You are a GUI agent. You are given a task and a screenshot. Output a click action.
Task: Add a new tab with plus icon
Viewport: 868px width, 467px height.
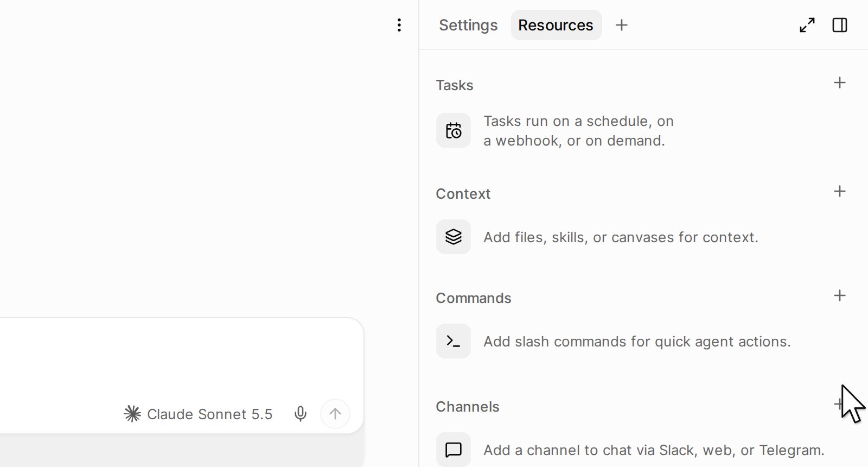622,25
